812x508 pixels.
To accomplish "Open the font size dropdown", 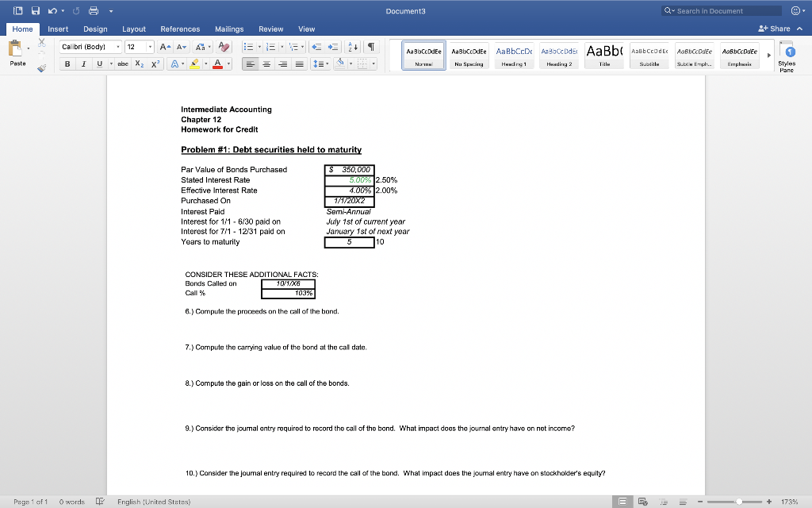I will pyautogui.click(x=150, y=46).
